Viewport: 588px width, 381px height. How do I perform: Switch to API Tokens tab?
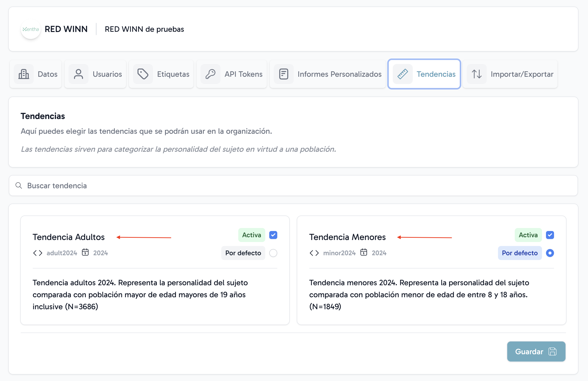[231, 74]
